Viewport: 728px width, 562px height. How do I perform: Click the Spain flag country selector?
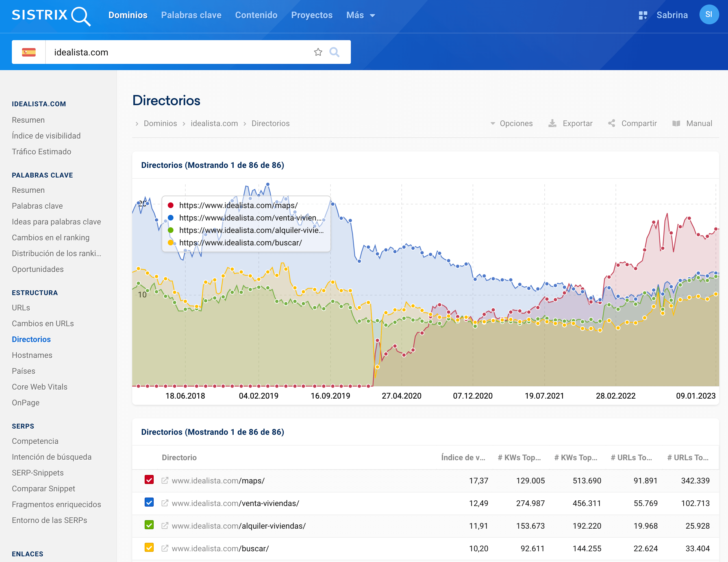(x=29, y=52)
